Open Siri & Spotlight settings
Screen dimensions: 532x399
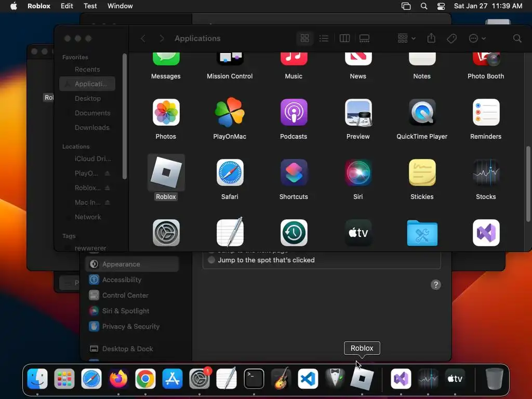(x=132, y=311)
